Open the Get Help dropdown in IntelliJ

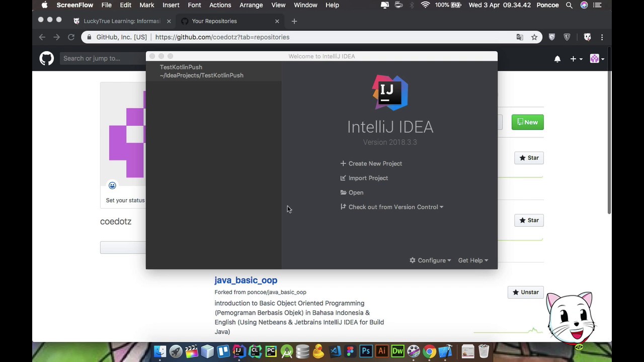coord(473,260)
